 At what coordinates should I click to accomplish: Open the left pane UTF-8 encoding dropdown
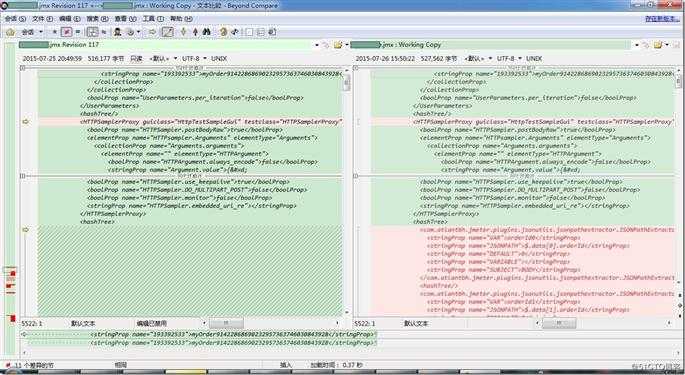194,59
